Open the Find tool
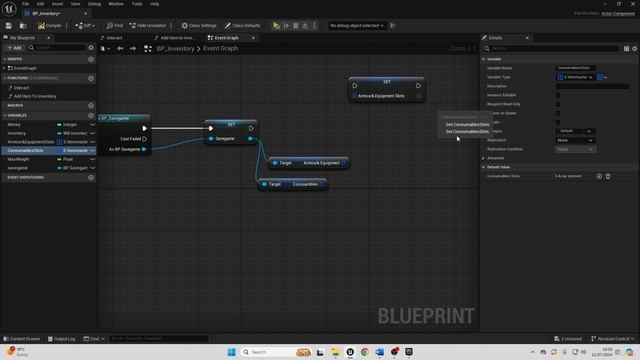Screen dimensions: 640x360 [x=115, y=26]
